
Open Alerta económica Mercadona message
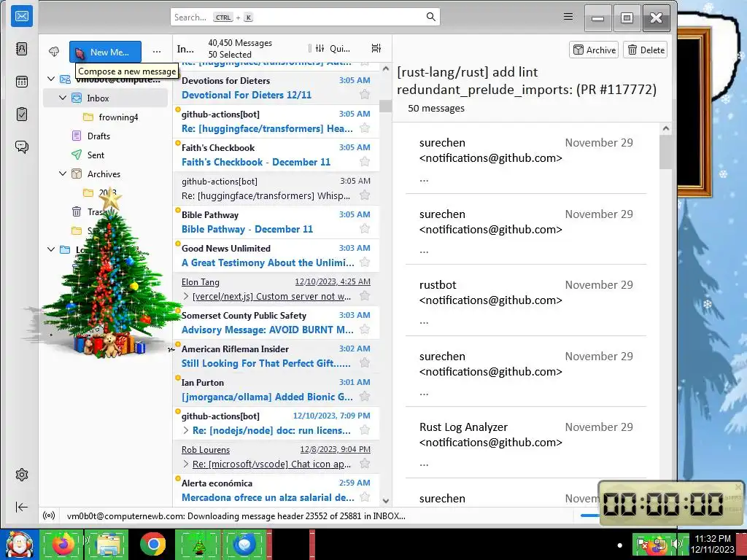[x=276, y=490]
